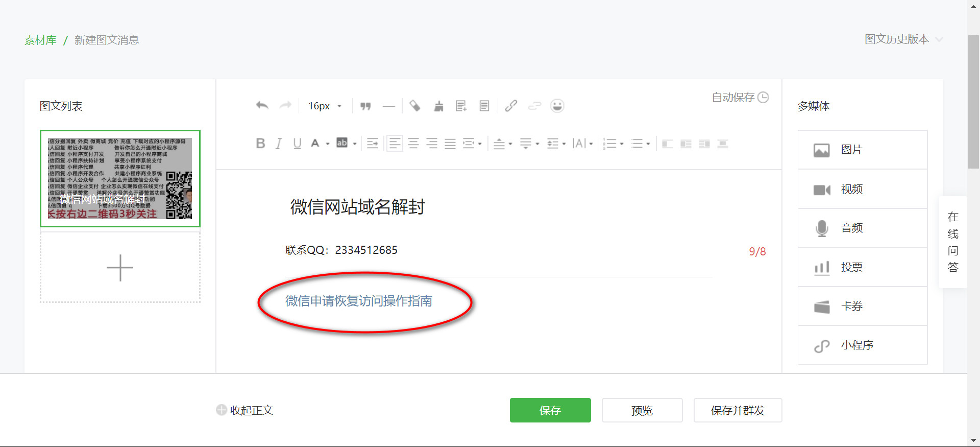Click the title field 微信网站域名解封

click(x=357, y=207)
